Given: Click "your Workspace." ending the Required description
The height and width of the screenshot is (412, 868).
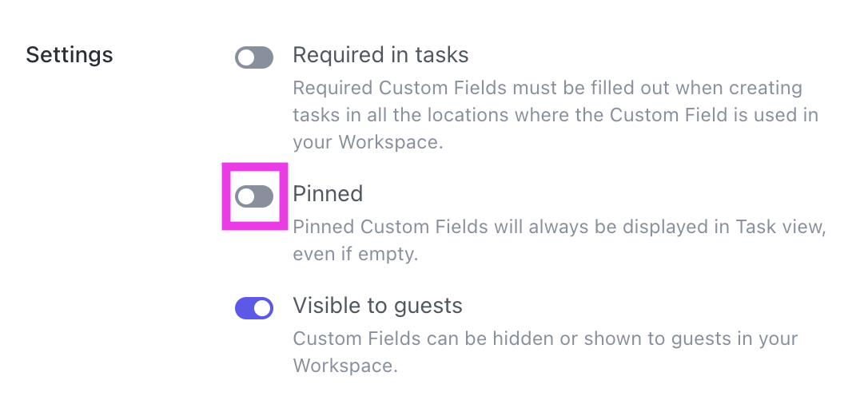Looking at the screenshot, I should point(364,142).
